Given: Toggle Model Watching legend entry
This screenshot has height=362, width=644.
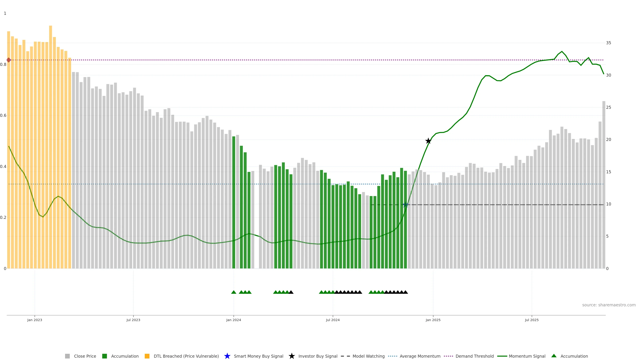Looking at the screenshot, I should 368,356.
